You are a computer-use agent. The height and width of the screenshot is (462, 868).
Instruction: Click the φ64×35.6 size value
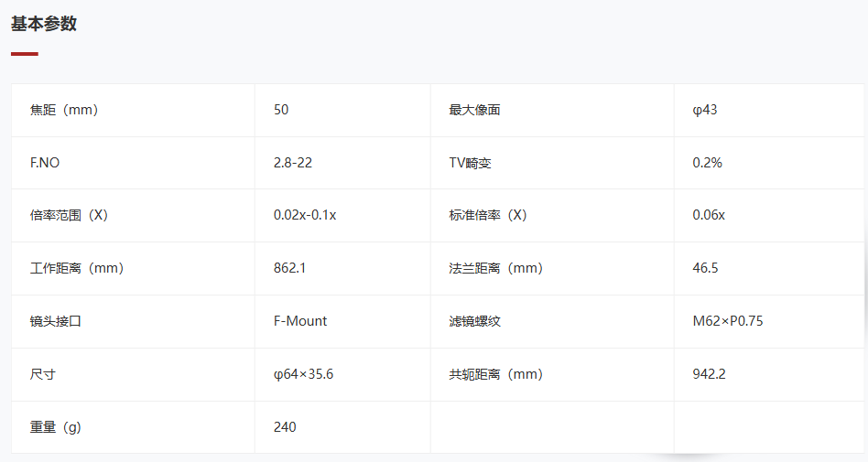(303, 374)
